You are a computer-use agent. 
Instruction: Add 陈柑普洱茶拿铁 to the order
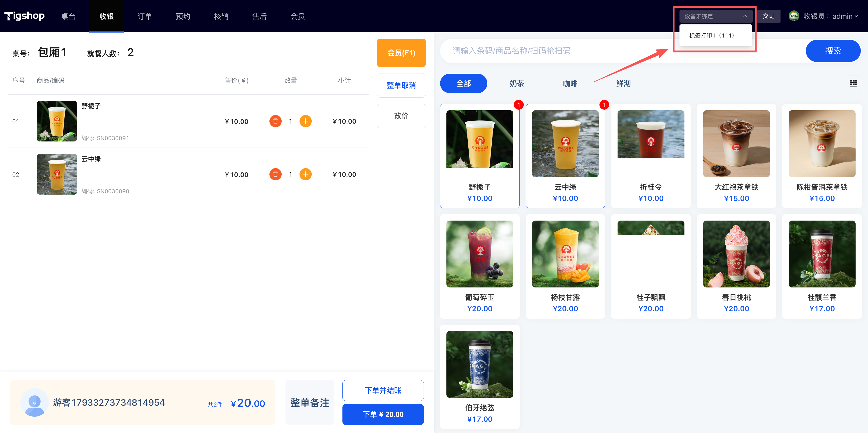click(822, 156)
